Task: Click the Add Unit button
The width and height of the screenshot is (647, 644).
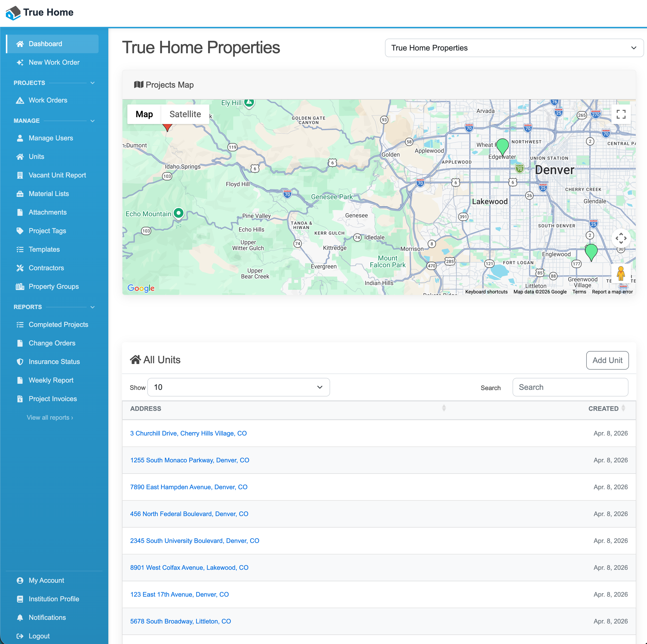Action: 607,360
